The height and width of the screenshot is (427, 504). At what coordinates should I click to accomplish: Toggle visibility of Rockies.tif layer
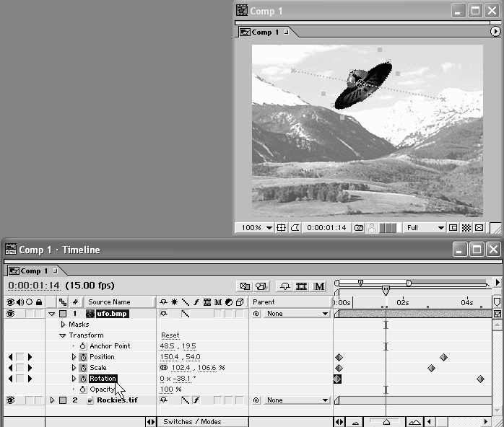pos(11,400)
